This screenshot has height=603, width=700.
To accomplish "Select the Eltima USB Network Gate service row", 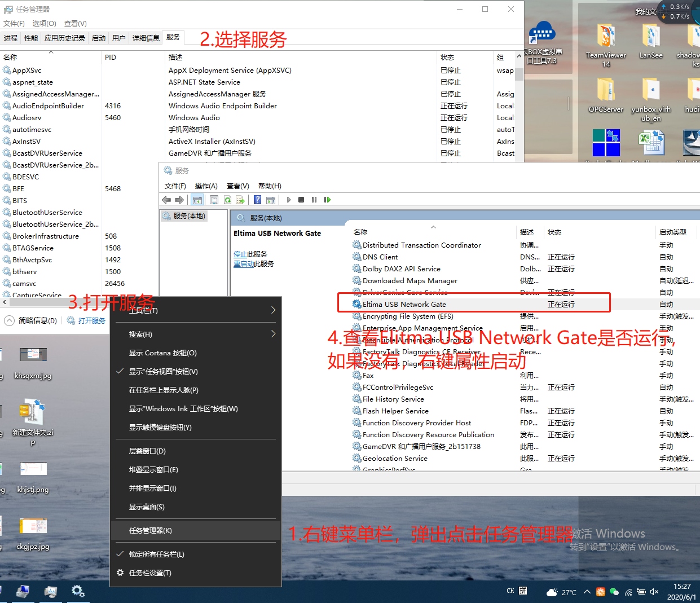I will click(x=525, y=305).
